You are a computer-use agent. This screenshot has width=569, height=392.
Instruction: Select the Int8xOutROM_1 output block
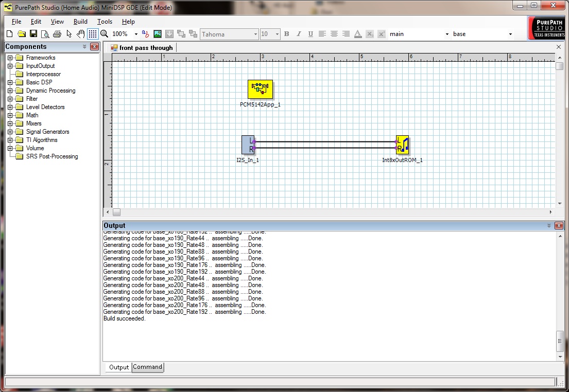coord(403,145)
